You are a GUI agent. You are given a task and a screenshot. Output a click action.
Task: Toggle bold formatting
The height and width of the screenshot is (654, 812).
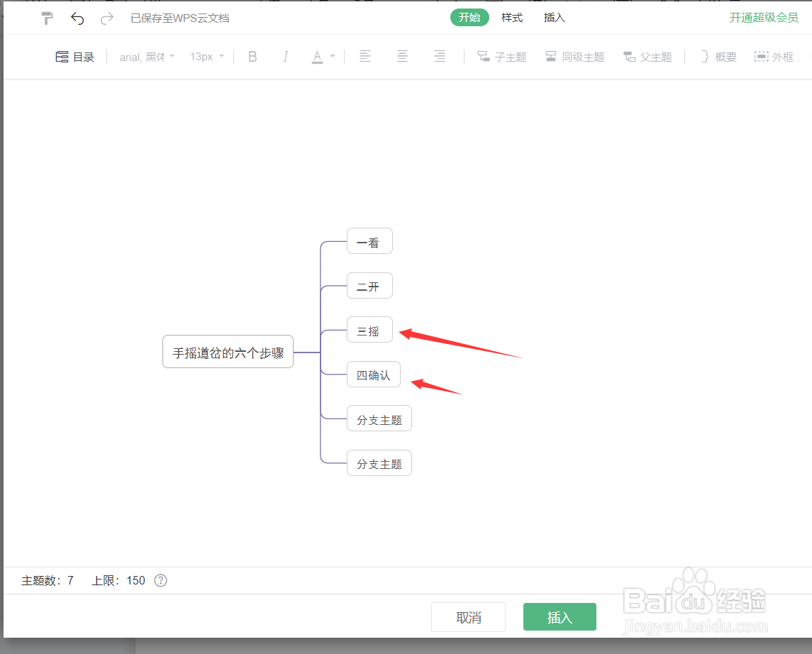pyautogui.click(x=252, y=56)
